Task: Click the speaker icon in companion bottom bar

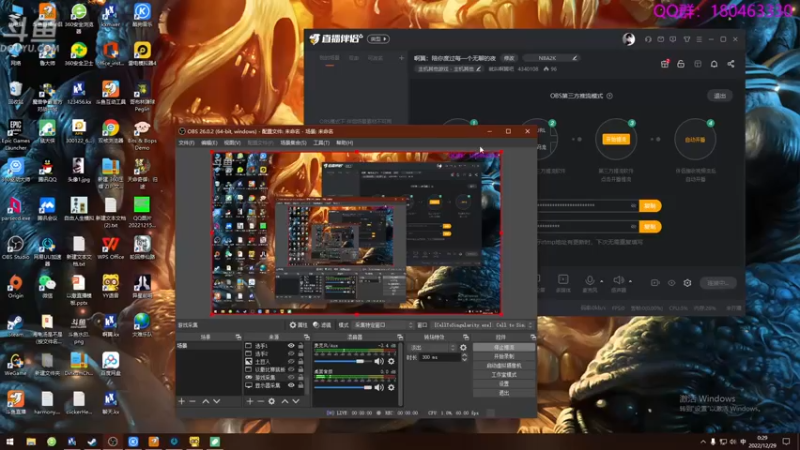Action: (x=618, y=280)
